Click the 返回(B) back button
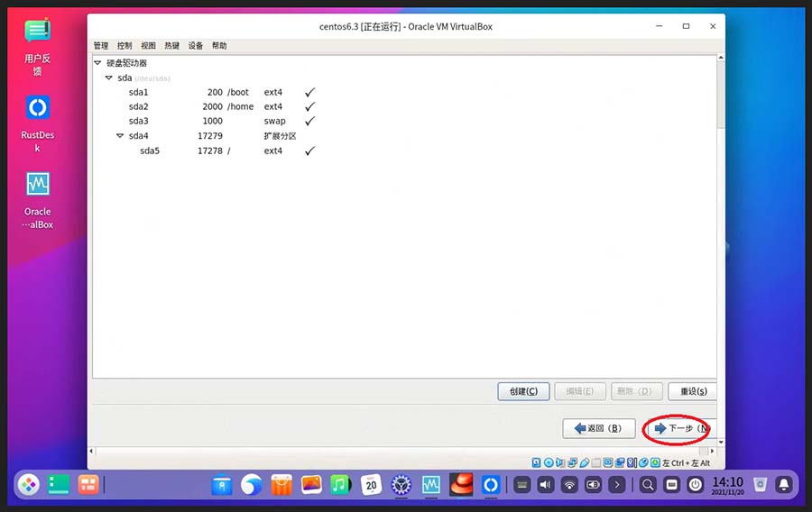Screen dimensions: 812x512 pyautogui.click(x=599, y=428)
